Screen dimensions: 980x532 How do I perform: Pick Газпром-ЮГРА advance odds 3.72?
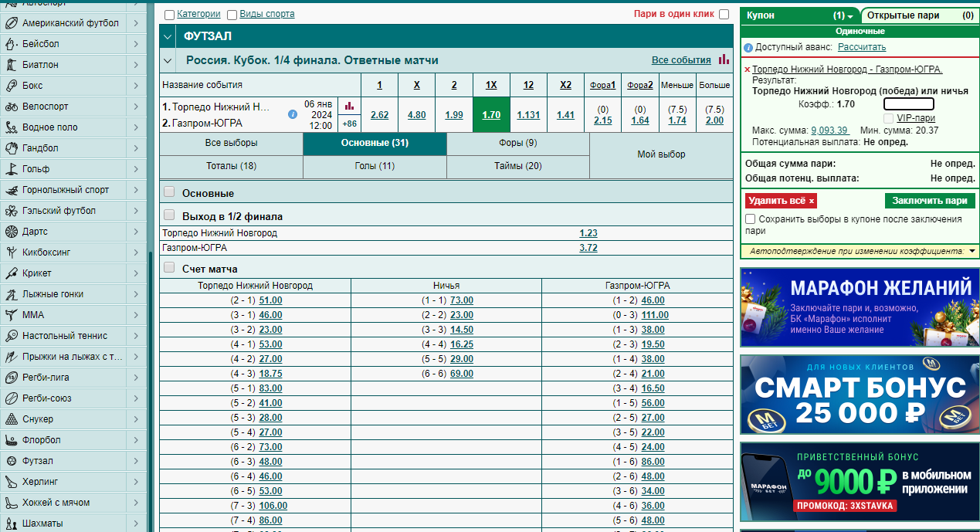pyautogui.click(x=588, y=248)
